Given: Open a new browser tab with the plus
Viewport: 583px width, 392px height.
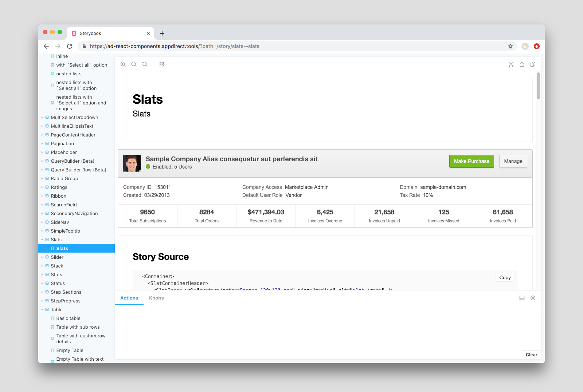Looking at the screenshot, I should click(x=162, y=33).
